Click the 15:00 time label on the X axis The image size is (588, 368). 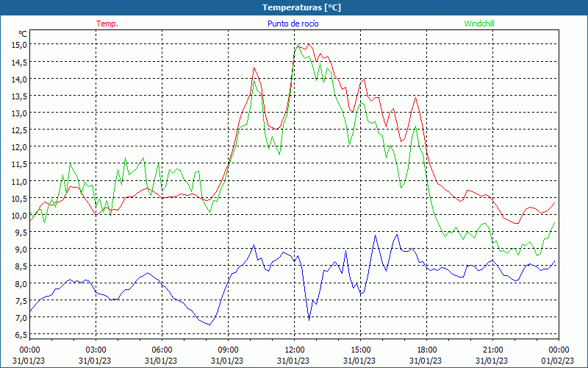coord(360,350)
